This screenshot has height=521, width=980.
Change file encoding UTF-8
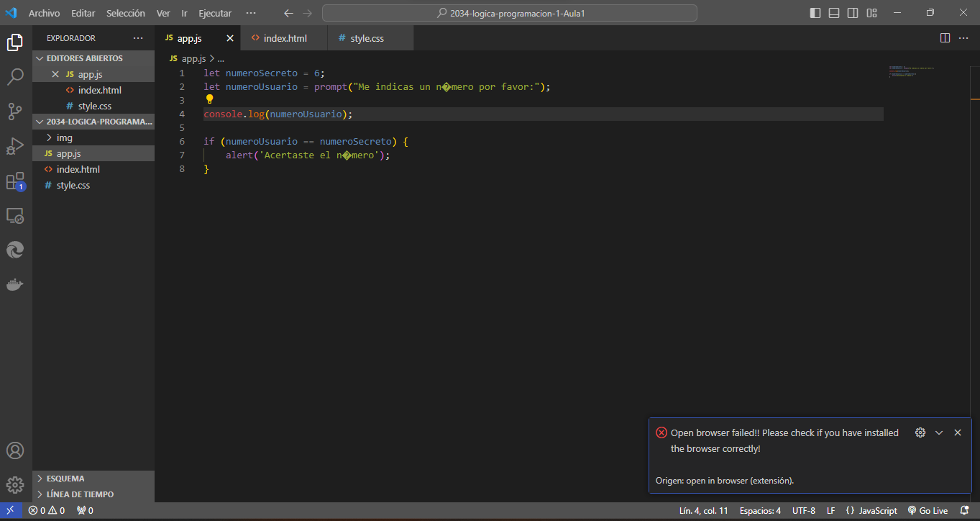804,511
